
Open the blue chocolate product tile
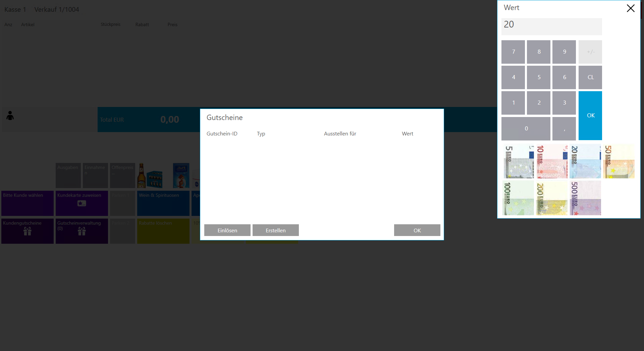click(x=181, y=175)
